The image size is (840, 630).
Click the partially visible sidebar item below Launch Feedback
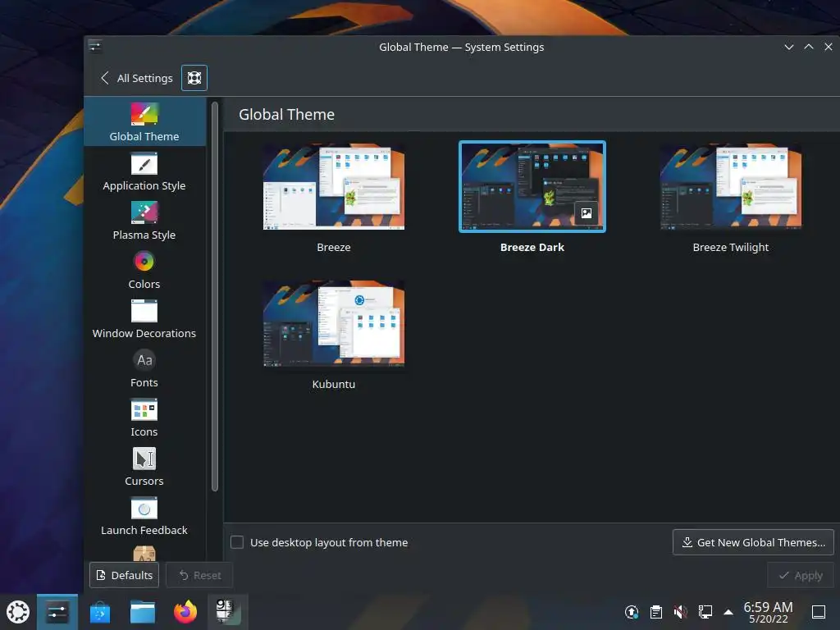coord(144,553)
